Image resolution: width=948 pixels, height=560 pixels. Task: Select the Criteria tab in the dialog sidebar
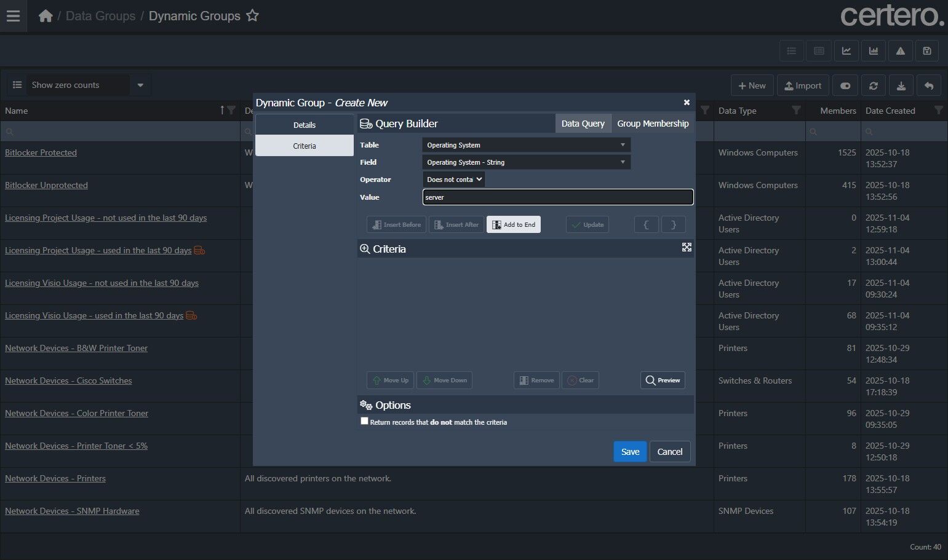[x=305, y=146]
